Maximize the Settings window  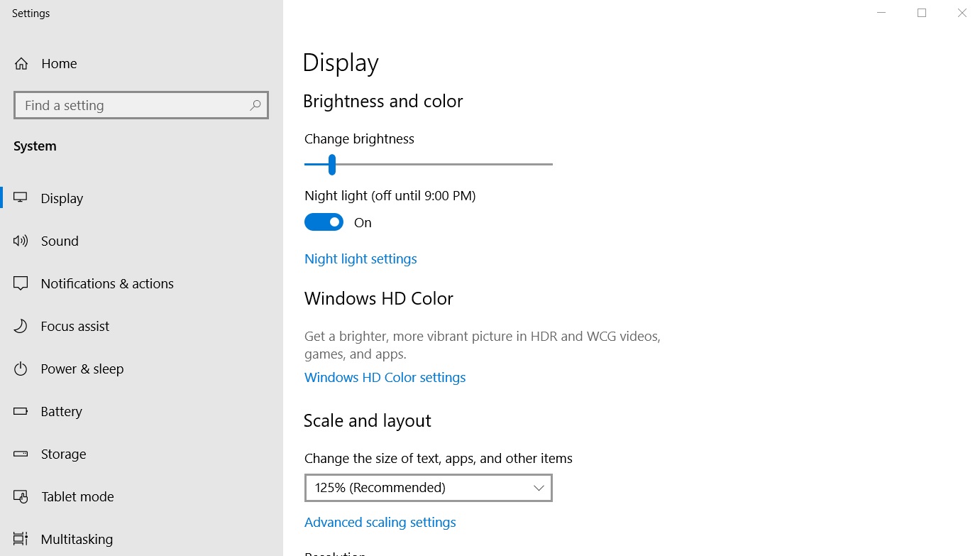pyautogui.click(x=922, y=13)
